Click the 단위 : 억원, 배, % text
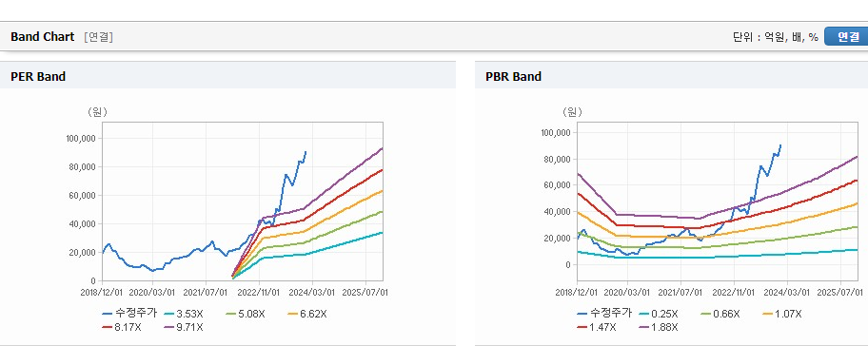 775,37
